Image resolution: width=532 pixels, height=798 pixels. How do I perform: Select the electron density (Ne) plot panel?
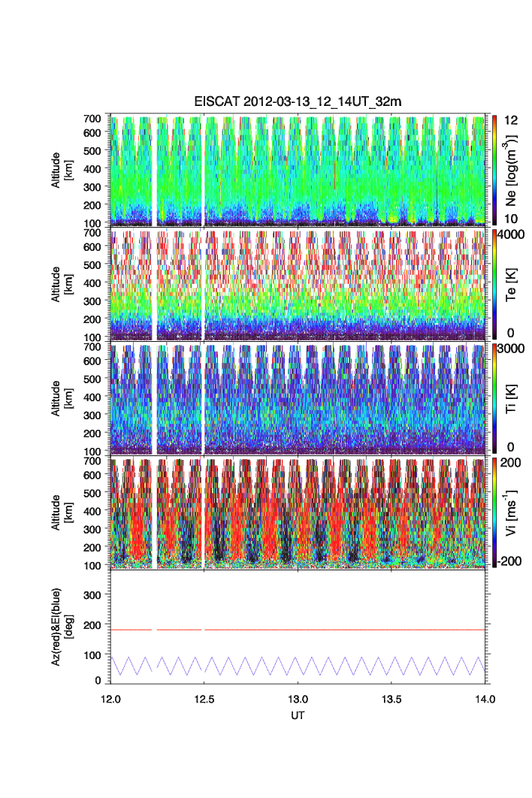pos(299,170)
